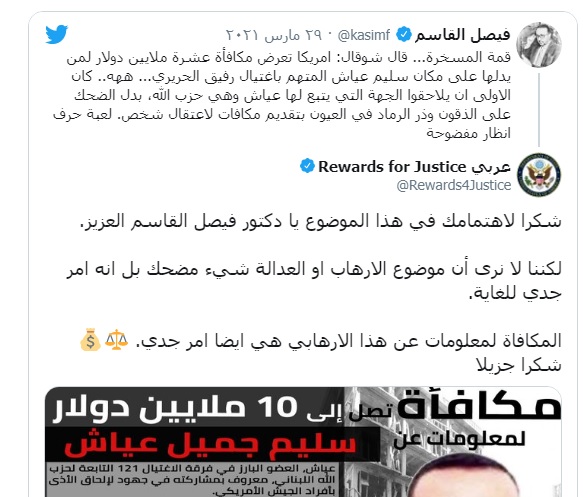The width and height of the screenshot is (583, 497).
Task: Click the Rewards for Justice eagle seal avatar
Action: click(539, 175)
